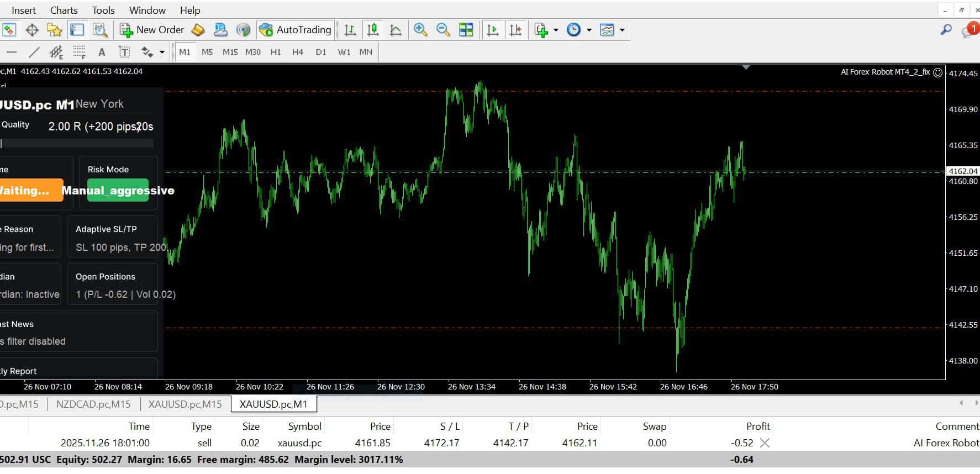Tile chart windows with grid icon
Viewport: 980px width, 474px height.
(466, 30)
